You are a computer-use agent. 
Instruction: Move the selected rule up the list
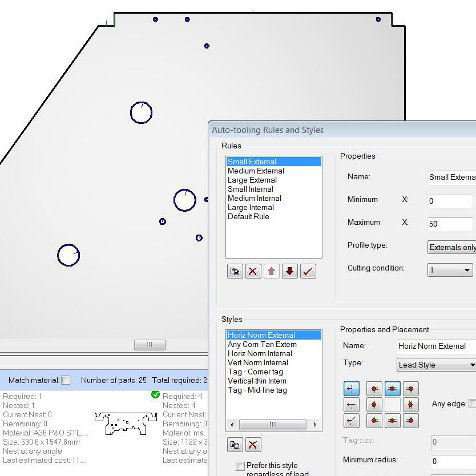[x=271, y=271]
